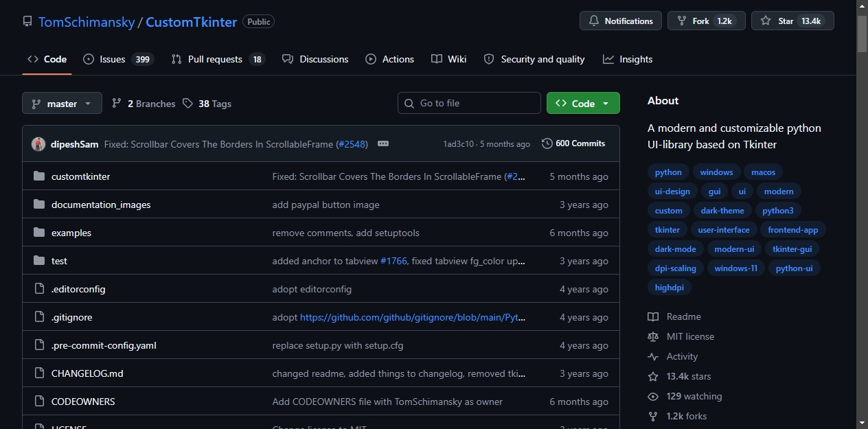The image size is (868, 429).
Task: Focus the Go to file search field
Action: point(469,103)
